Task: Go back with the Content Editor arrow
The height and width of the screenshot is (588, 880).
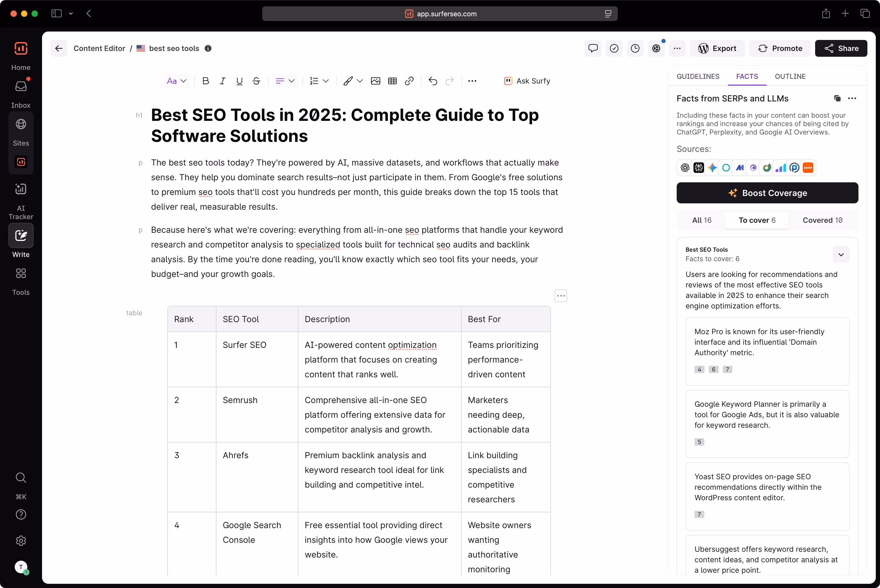Action: pos(59,48)
